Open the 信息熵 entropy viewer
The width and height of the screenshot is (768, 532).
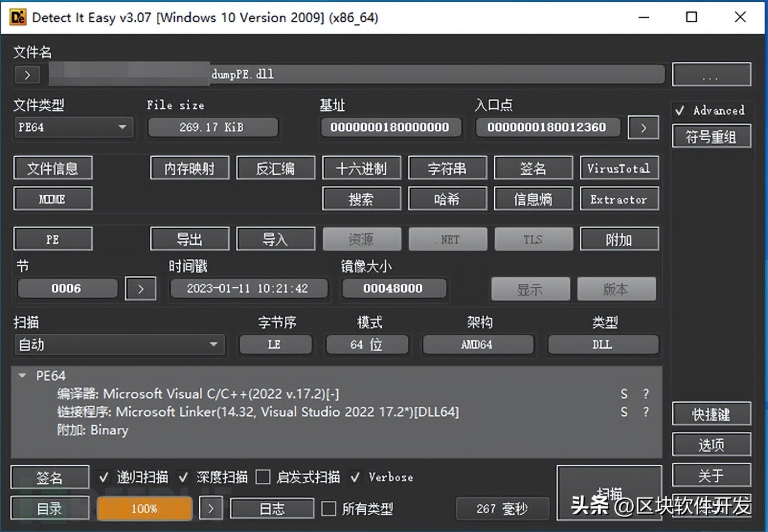click(533, 199)
